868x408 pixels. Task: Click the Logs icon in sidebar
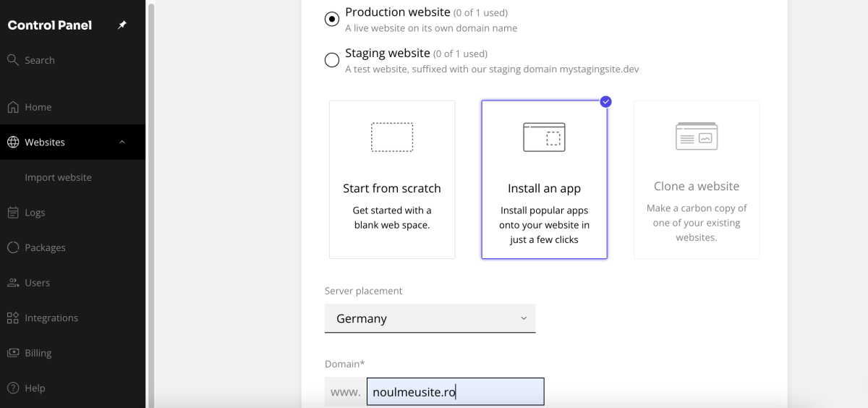point(13,213)
